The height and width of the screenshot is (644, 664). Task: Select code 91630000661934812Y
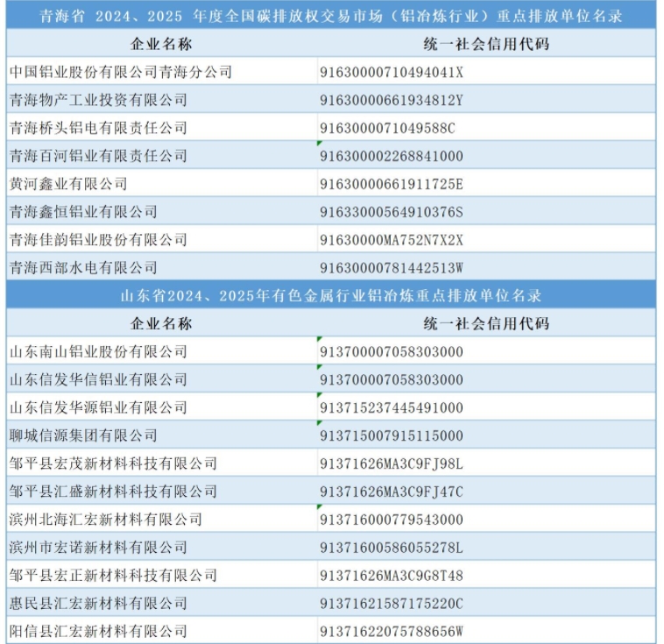coord(486,100)
